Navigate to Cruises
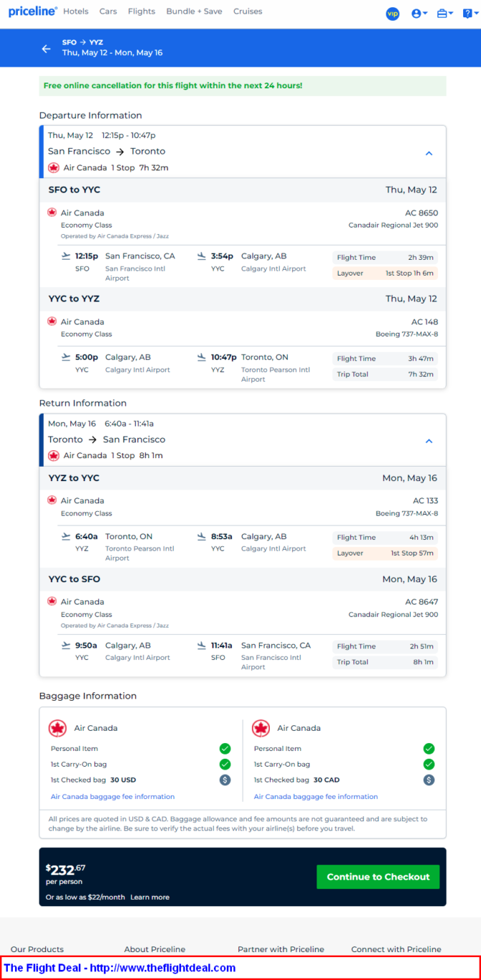 click(x=248, y=11)
